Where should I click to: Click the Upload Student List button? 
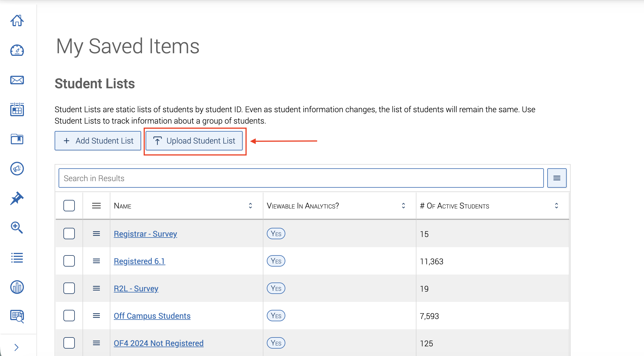pyautogui.click(x=194, y=141)
